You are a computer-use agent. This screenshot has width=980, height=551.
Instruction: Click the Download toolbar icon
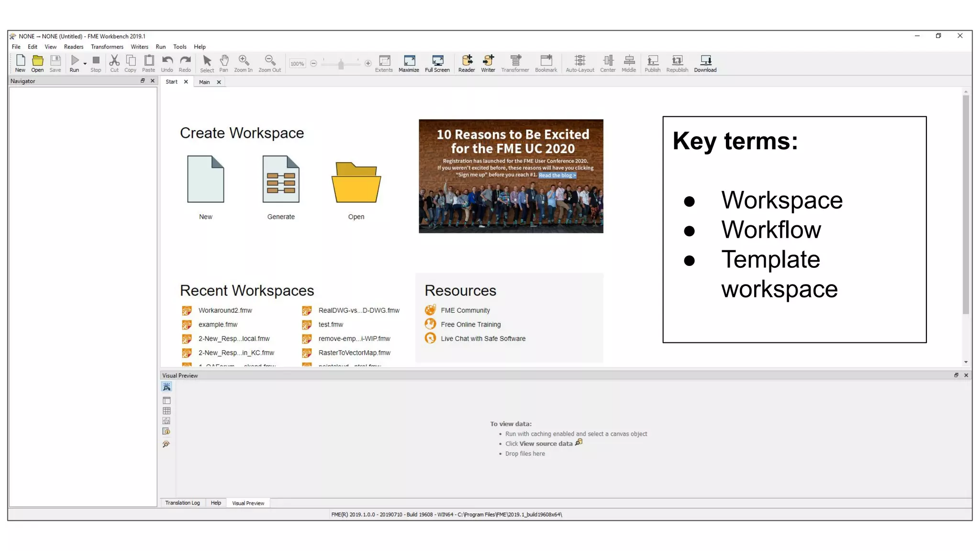point(705,63)
